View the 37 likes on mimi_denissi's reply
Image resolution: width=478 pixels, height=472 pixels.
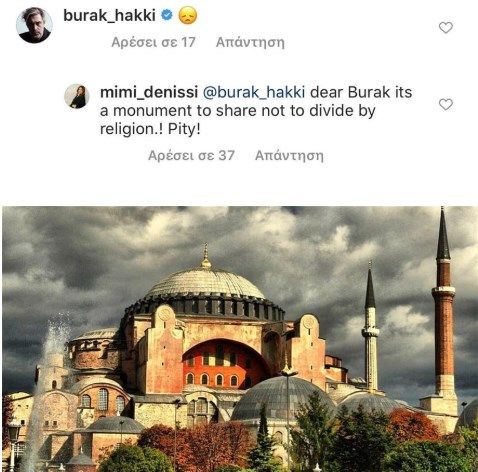click(192, 156)
